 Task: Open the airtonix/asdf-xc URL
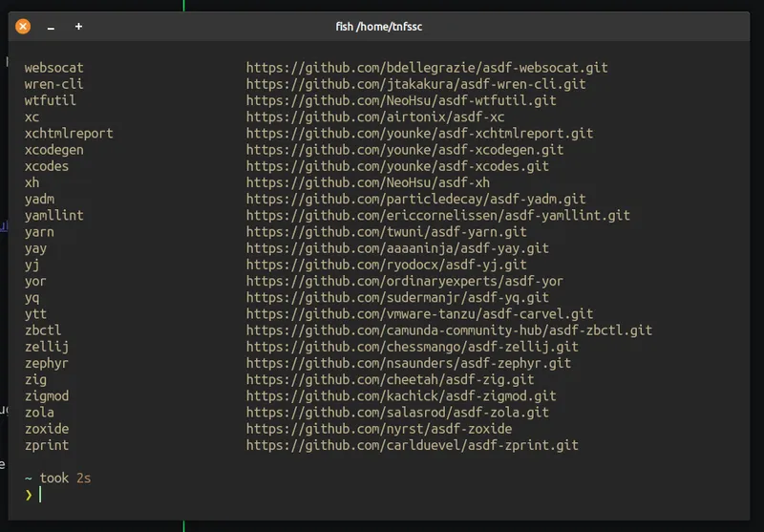(x=375, y=117)
